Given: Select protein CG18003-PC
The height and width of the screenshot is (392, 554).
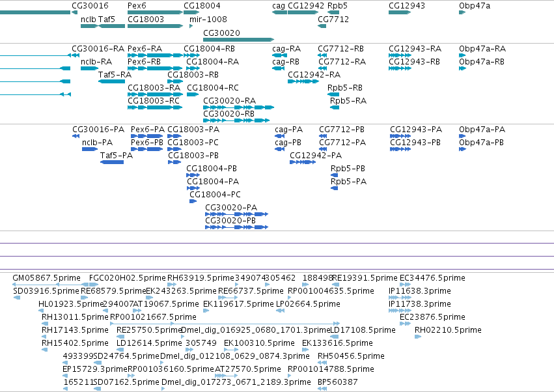Looking at the screenshot, I should point(174,149).
